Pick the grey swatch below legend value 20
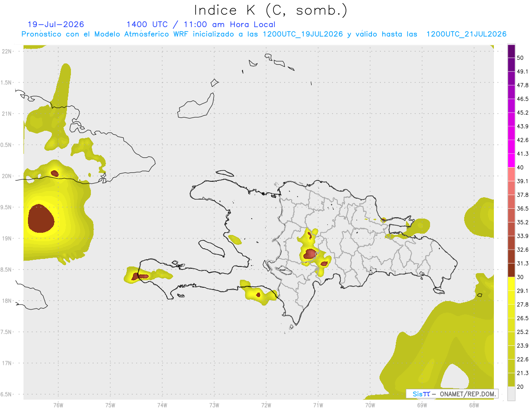 [x=511, y=393]
